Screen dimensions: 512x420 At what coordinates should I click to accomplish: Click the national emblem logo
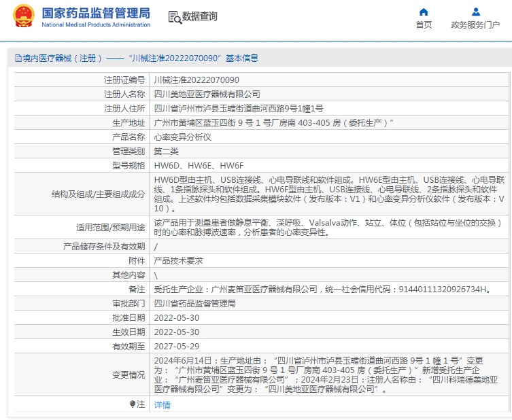tap(24, 16)
